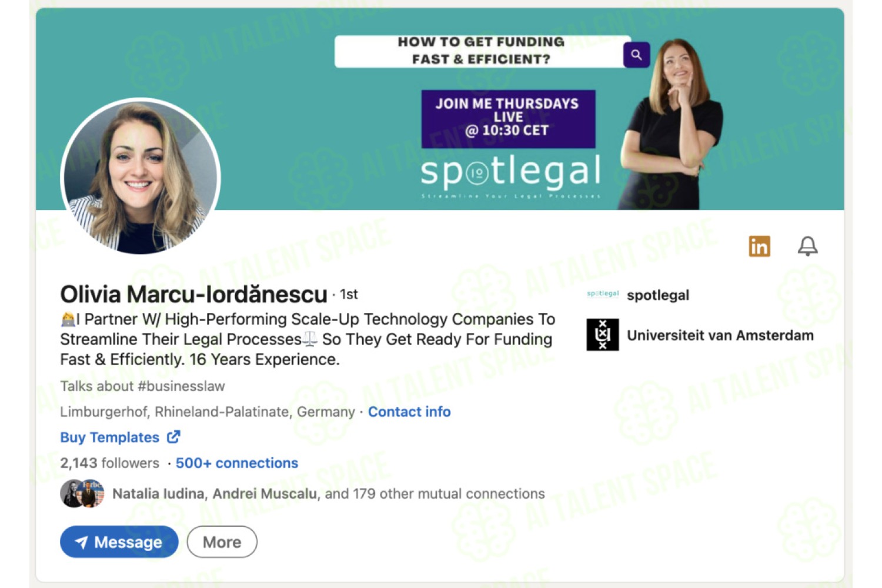The image size is (882, 588).
Task: Click the spotlegal company logo icon
Action: pos(603,294)
